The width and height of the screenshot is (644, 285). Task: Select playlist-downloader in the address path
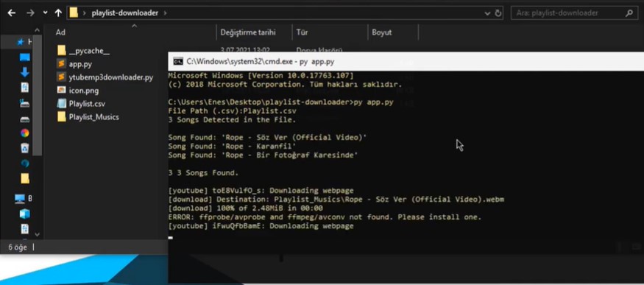coord(125,13)
